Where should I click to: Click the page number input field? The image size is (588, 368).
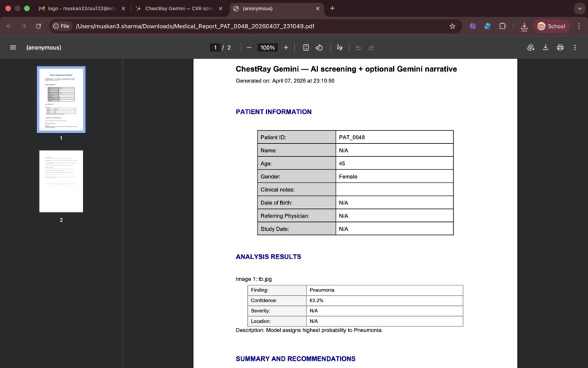tap(215, 47)
